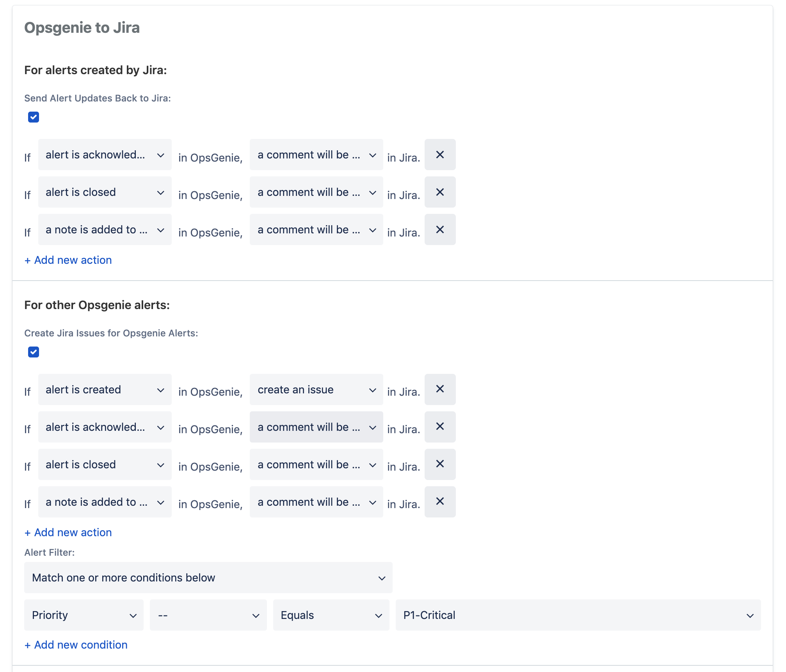Delete the Jira alert closed action row
The width and height of the screenshot is (786, 672).
click(x=440, y=192)
